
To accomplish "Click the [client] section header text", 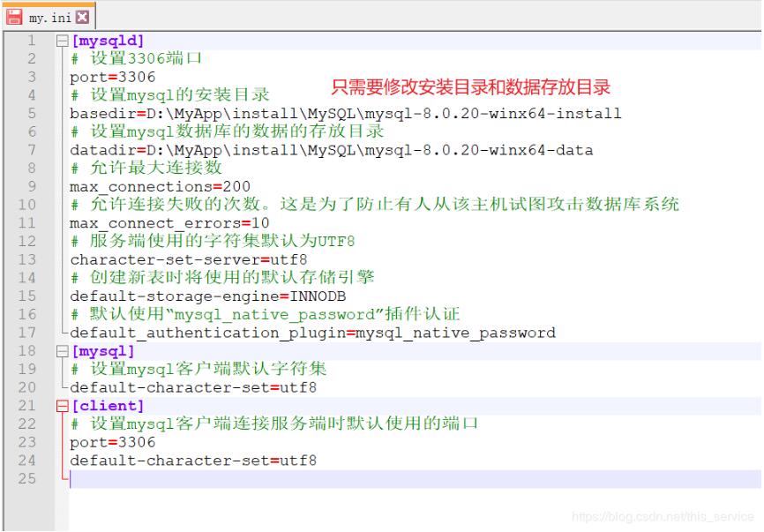I will click(x=108, y=406).
